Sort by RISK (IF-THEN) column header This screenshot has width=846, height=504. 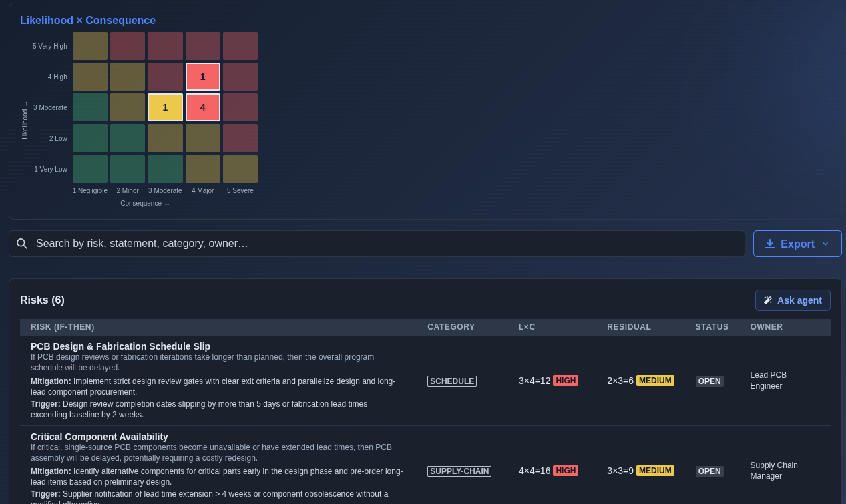click(63, 327)
